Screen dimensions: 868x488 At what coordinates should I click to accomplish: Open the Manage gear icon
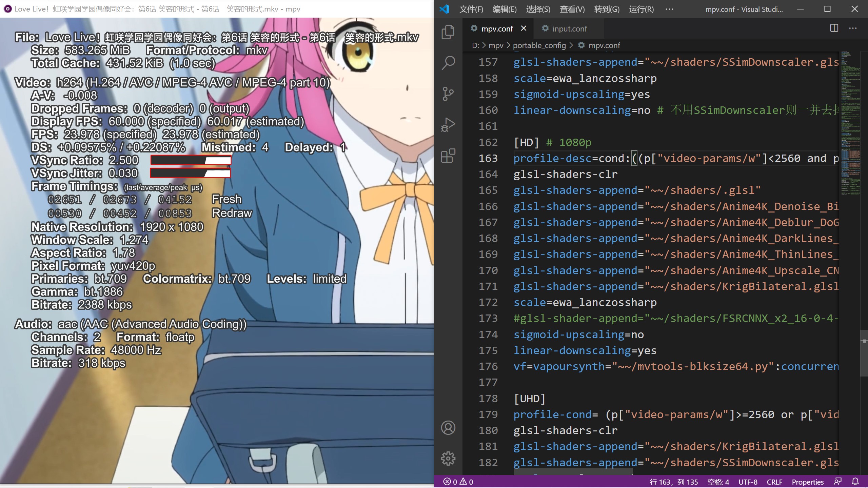point(448,458)
